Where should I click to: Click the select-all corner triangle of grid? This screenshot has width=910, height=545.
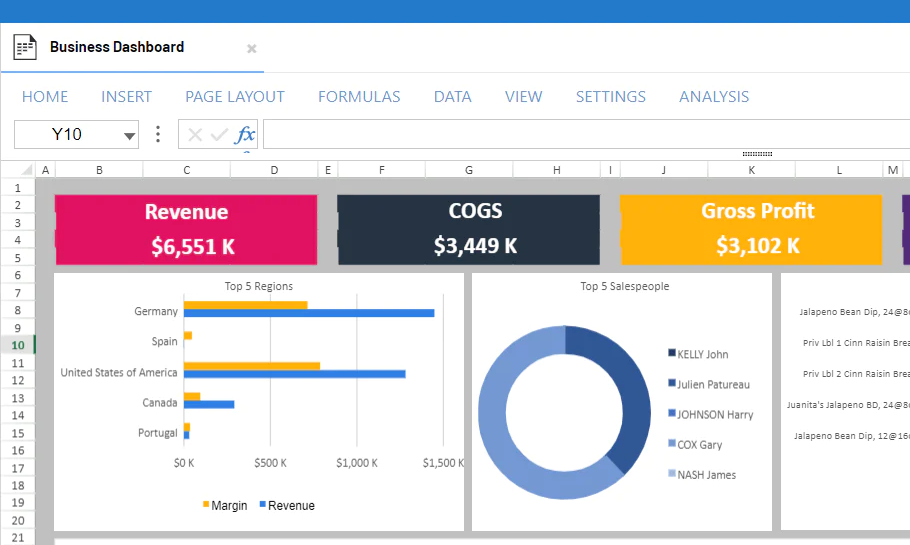click(18, 170)
